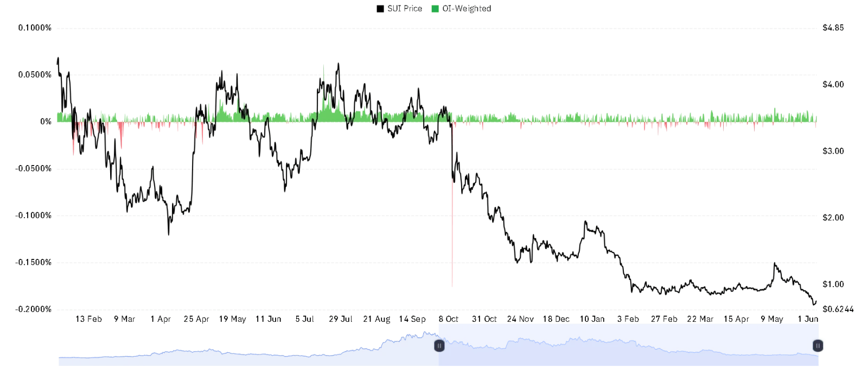Viewport: 868px width, 387px height.
Task: Click the 15 Apr date label
Action: [736, 319]
